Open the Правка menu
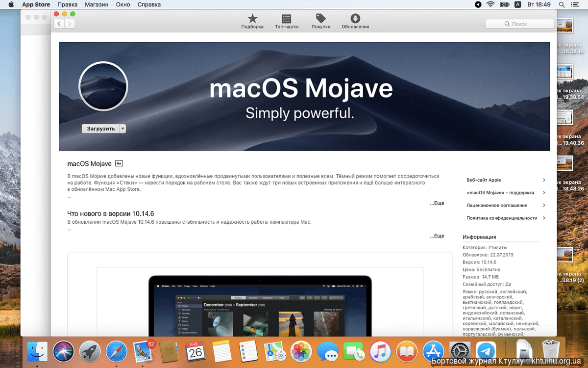Image resolution: width=588 pixels, height=368 pixels. coord(68,4)
